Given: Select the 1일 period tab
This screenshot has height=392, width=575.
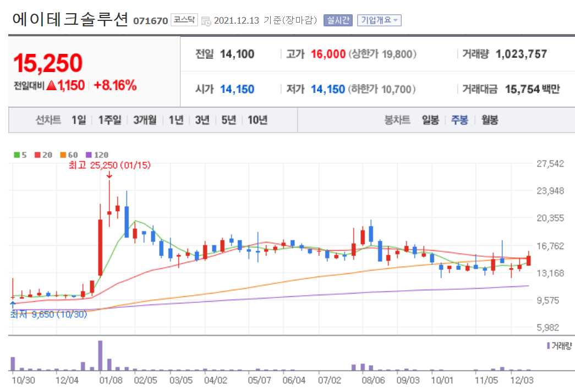Looking at the screenshot, I should (x=78, y=119).
